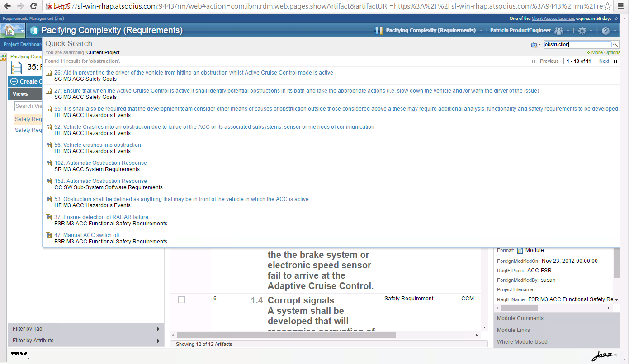Reload the browser page
The image size is (629, 364).
[x=34, y=6]
